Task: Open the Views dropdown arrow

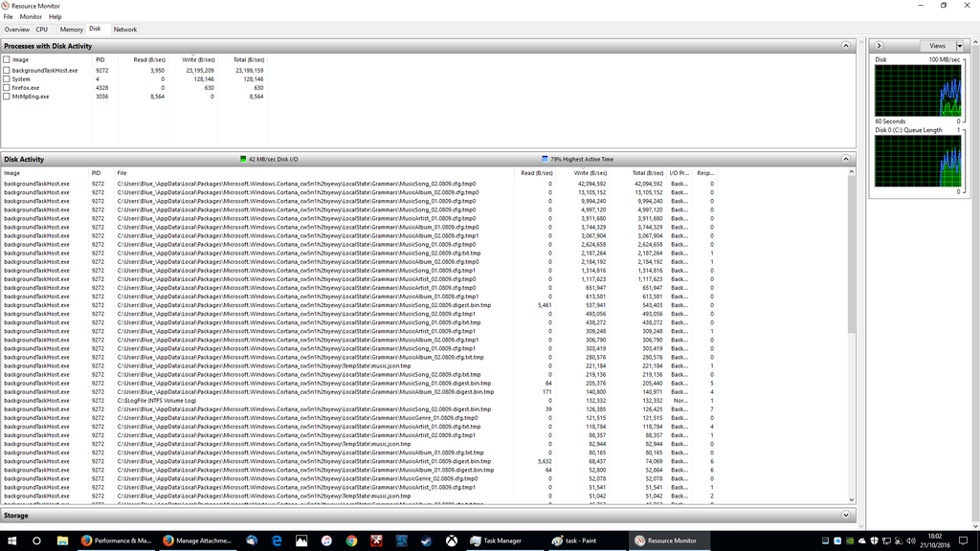Action: 960,46
